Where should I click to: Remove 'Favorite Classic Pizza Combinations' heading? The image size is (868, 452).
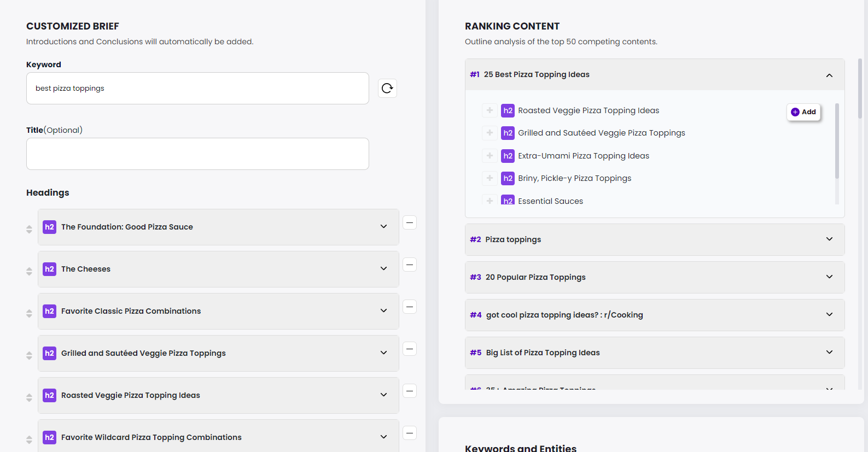(x=410, y=307)
